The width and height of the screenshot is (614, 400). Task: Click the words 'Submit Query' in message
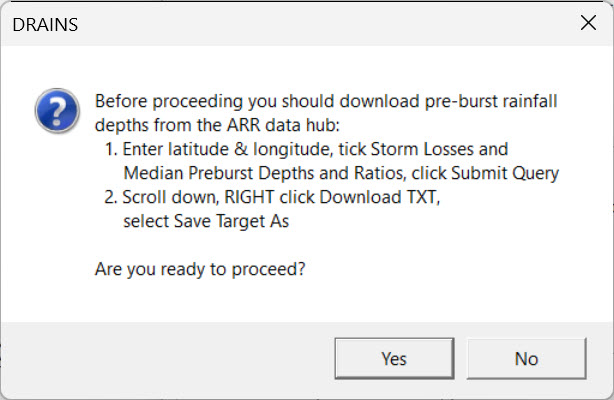505,174
